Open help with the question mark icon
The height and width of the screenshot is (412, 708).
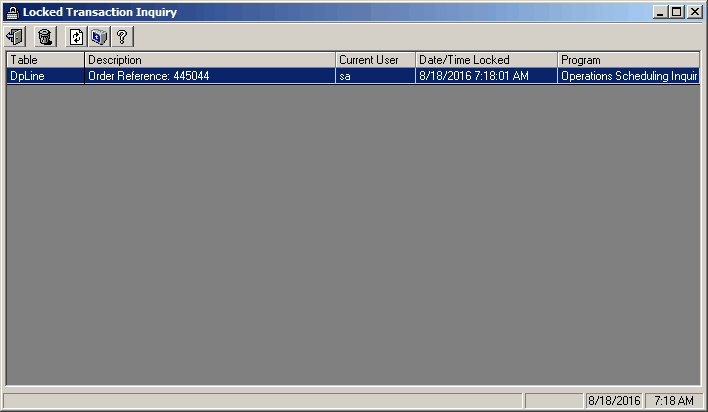pos(122,37)
